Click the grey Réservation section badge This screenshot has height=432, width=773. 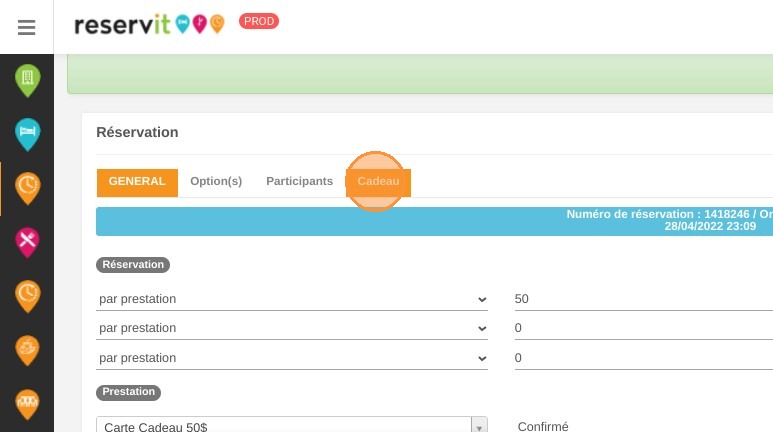(x=133, y=265)
